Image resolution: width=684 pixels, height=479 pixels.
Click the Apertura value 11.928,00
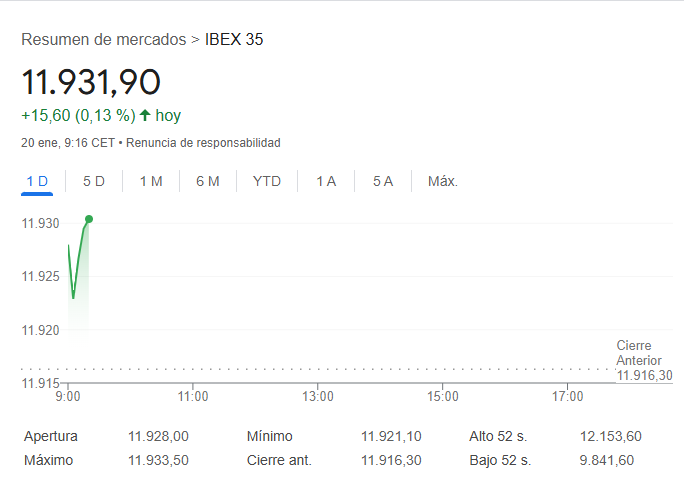(x=158, y=436)
